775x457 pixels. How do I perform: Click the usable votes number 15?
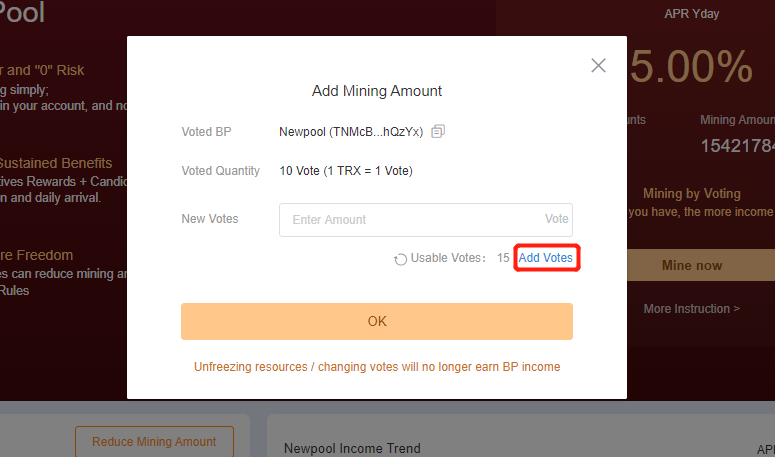503,258
